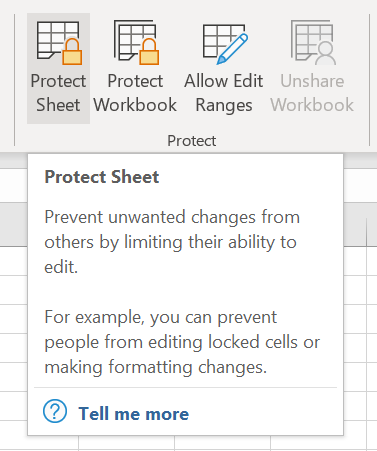Select the "Protect Sheet" button label text

58,93
